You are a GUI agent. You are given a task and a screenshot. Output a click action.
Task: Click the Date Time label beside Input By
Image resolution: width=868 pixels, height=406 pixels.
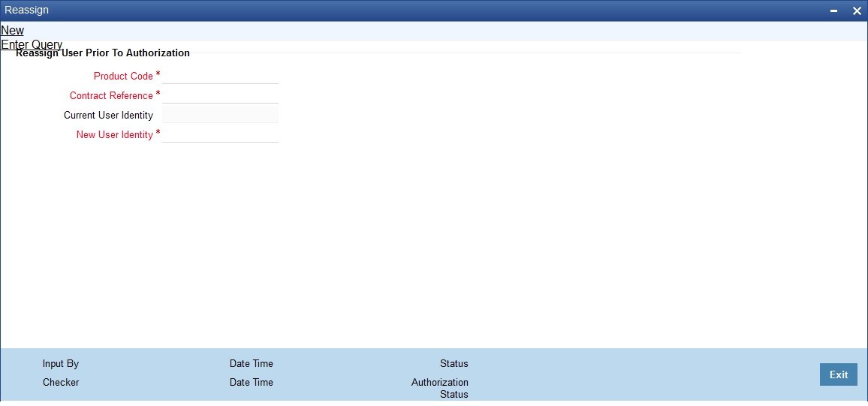[252, 364]
